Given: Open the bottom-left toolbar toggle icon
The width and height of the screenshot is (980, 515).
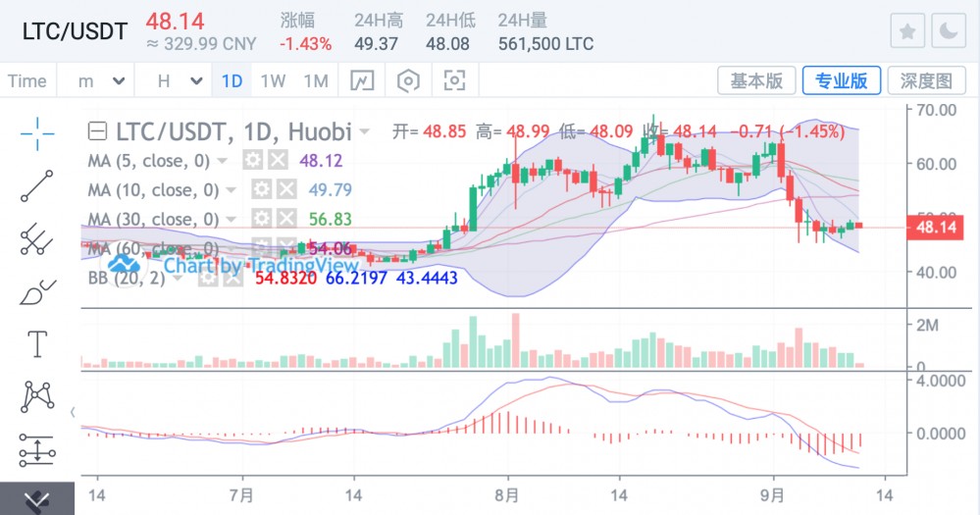Looking at the screenshot, I should point(37,499).
